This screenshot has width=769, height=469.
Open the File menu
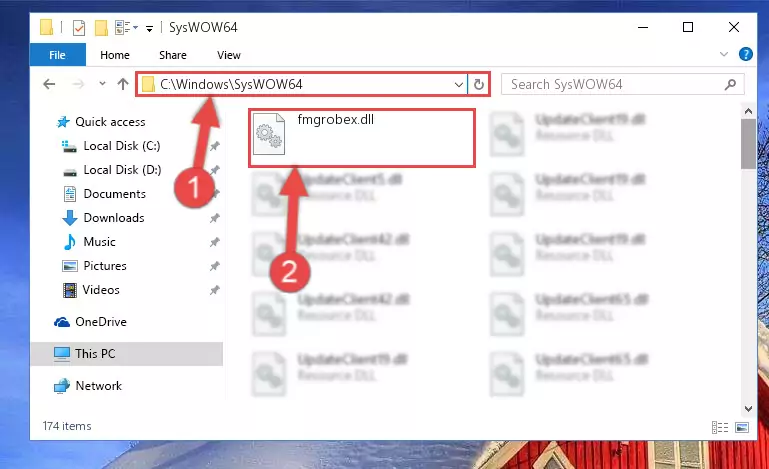point(57,55)
